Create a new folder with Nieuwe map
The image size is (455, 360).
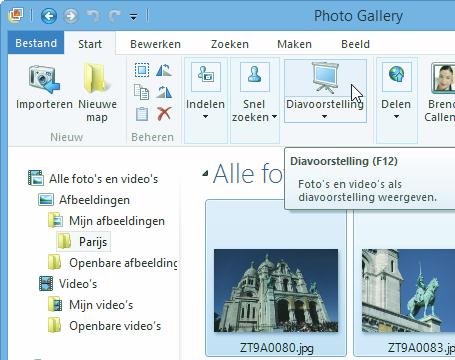point(97,92)
